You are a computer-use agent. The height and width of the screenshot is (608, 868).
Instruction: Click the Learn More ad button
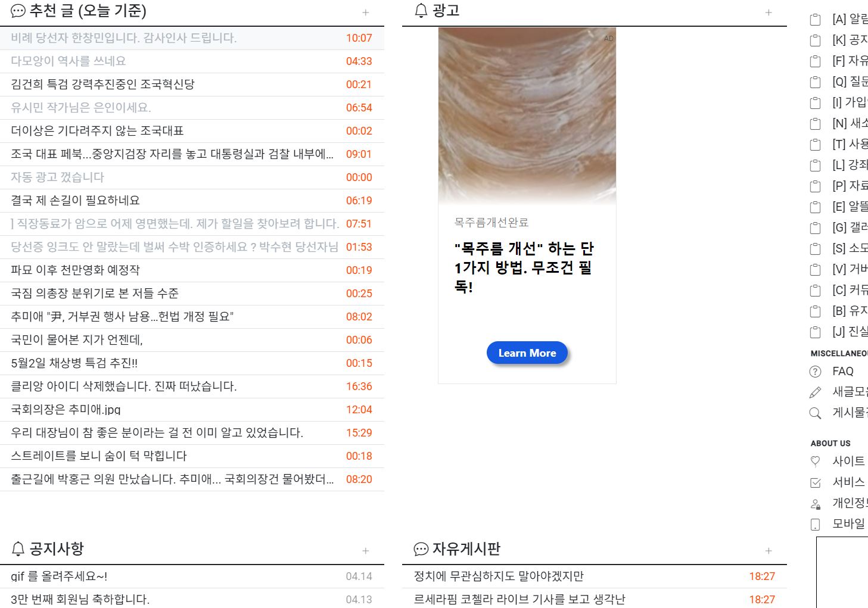click(x=527, y=353)
